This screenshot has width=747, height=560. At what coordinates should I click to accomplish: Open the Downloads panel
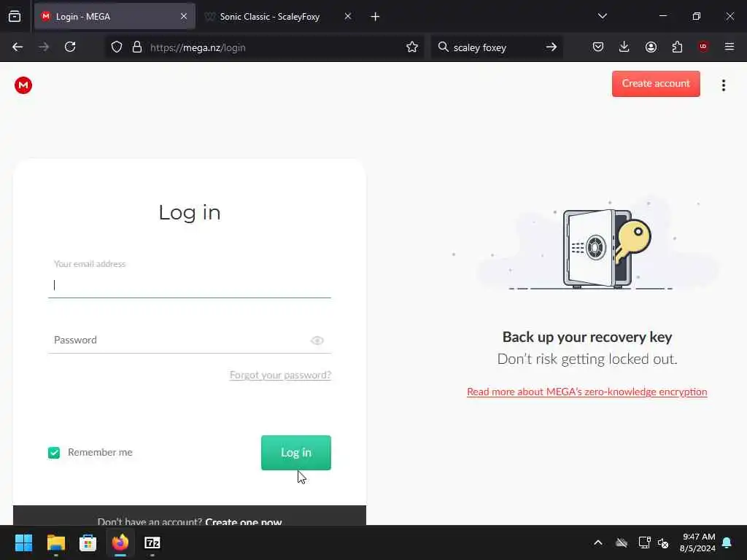(624, 47)
